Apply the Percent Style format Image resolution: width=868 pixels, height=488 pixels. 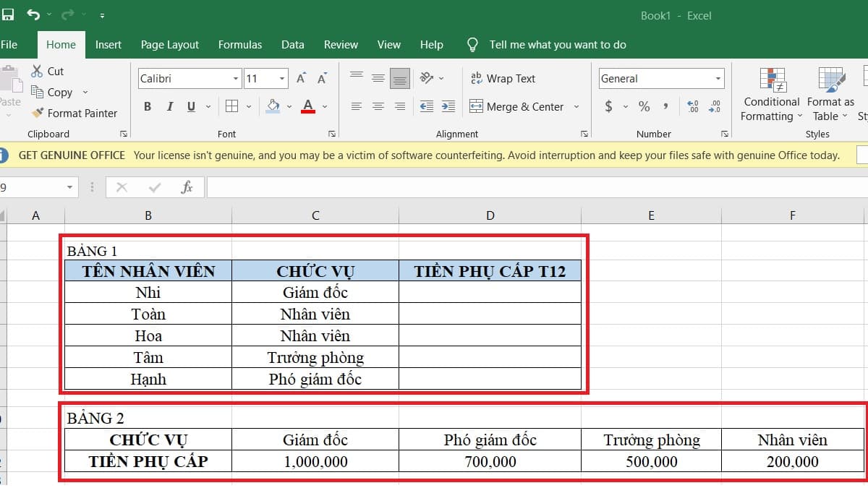[643, 106]
